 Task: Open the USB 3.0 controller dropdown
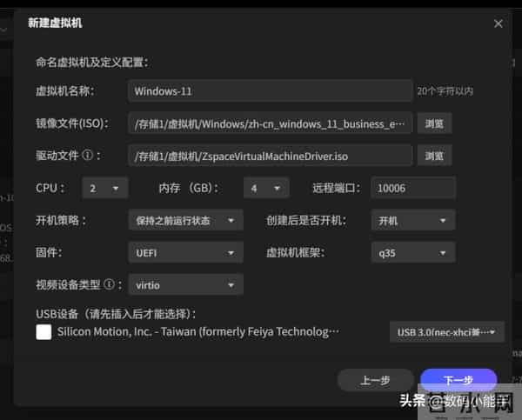click(447, 332)
